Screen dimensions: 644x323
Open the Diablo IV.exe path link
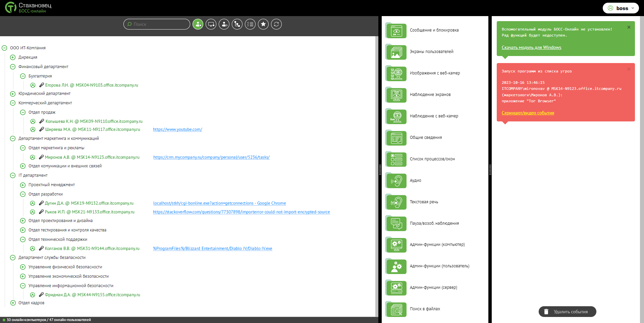(213, 249)
